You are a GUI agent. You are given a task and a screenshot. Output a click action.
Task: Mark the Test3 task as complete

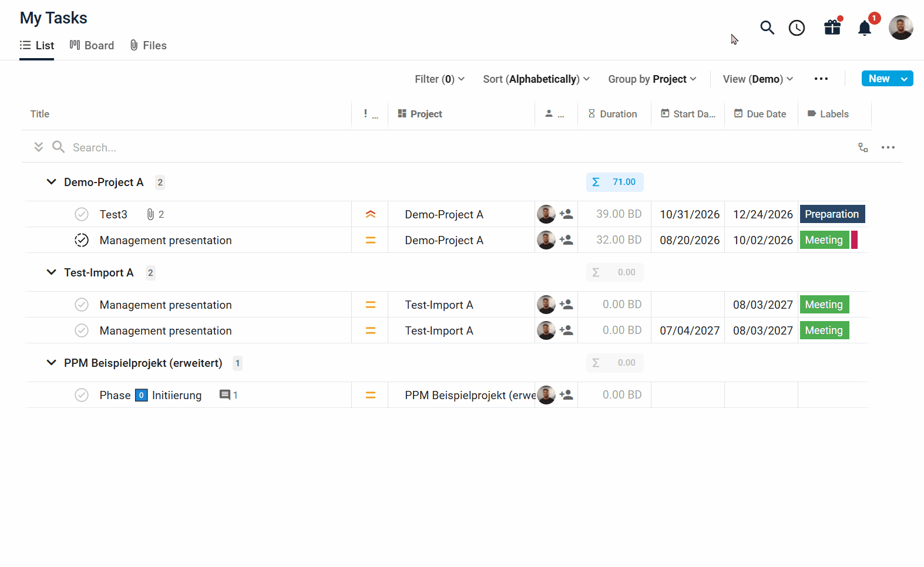[82, 214]
